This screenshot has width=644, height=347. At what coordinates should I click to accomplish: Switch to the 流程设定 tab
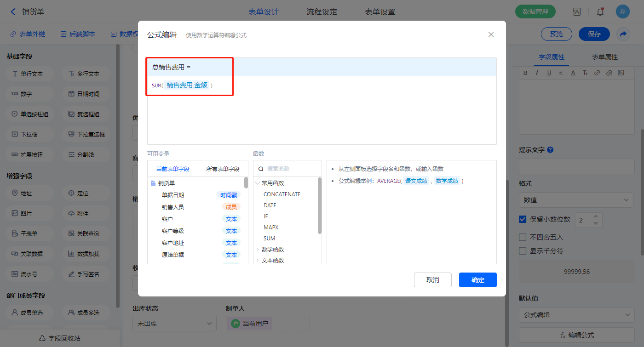click(x=322, y=12)
